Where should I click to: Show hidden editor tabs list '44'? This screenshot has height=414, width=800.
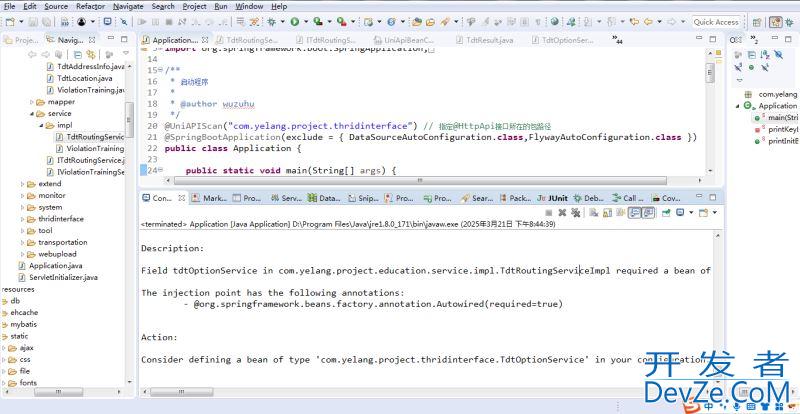[617, 39]
